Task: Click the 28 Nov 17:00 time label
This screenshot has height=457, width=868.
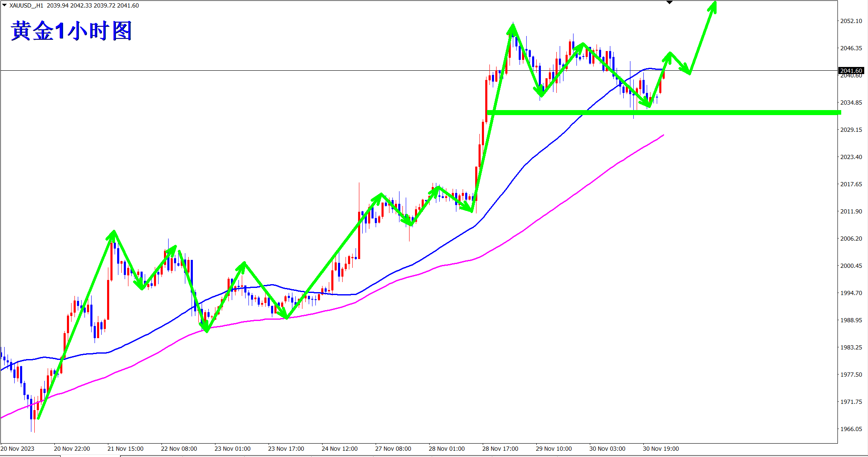Action: pos(500,449)
